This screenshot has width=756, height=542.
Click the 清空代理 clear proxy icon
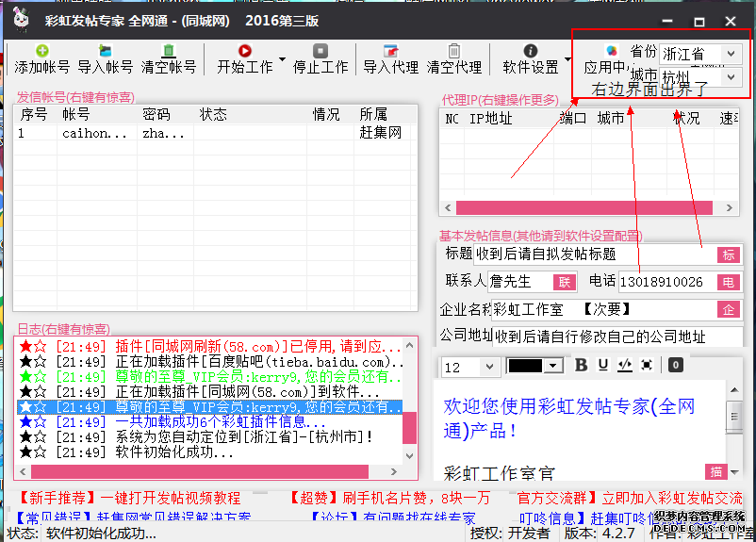(453, 51)
